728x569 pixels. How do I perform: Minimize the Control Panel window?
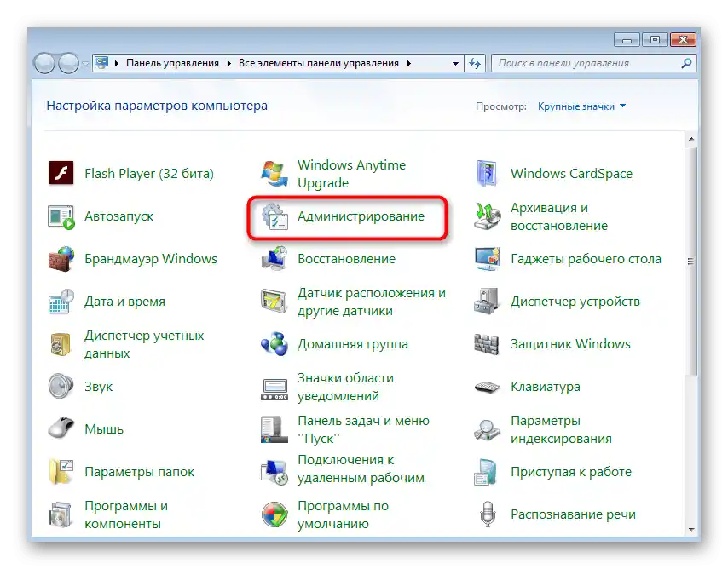[x=627, y=40]
